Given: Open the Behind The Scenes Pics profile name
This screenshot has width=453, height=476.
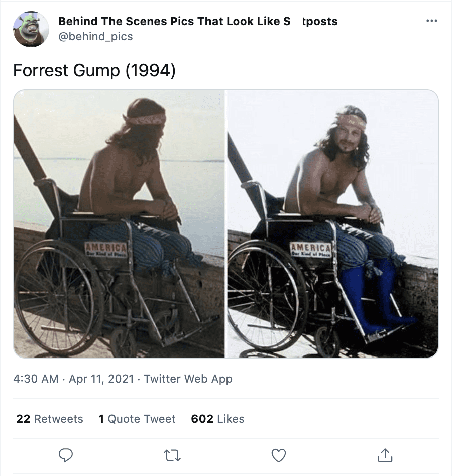Looking at the screenshot, I should 198,21.
